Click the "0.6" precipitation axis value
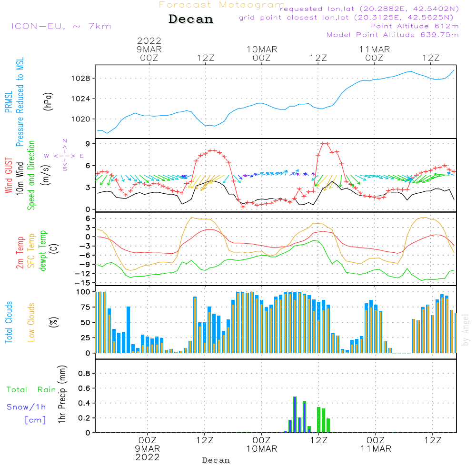 click(84, 388)
